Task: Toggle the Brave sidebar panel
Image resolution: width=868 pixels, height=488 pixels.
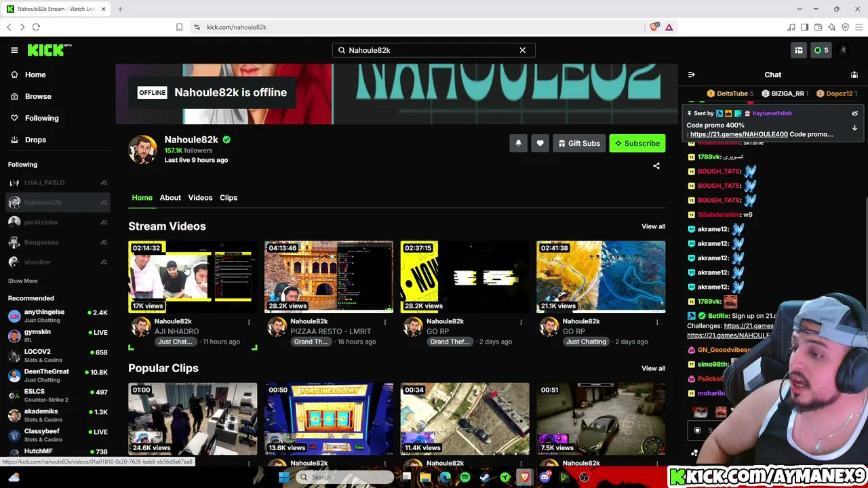Action: point(804,27)
